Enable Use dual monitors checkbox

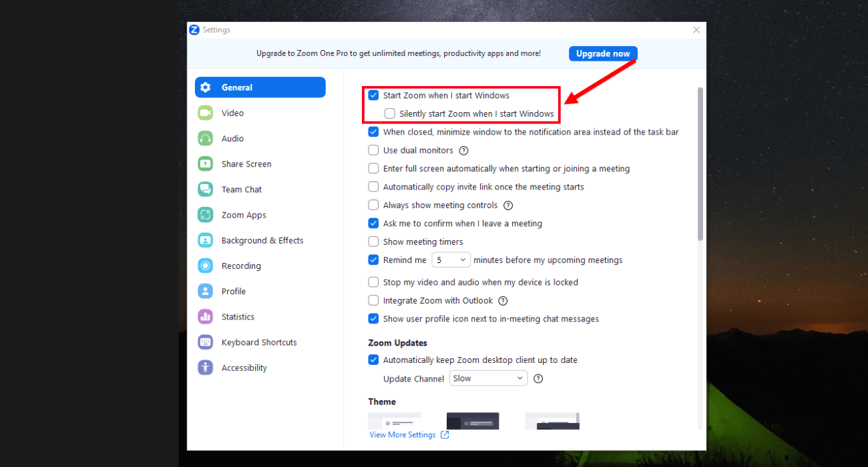[x=373, y=150]
